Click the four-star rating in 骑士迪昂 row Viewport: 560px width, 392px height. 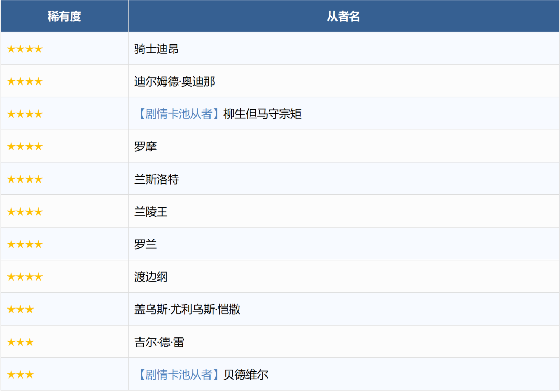[x=25, y=49]
